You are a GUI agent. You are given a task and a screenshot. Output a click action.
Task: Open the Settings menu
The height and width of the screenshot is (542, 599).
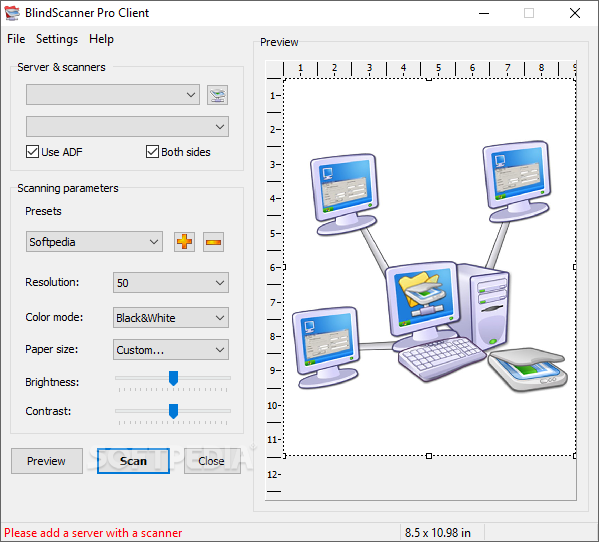57,39
